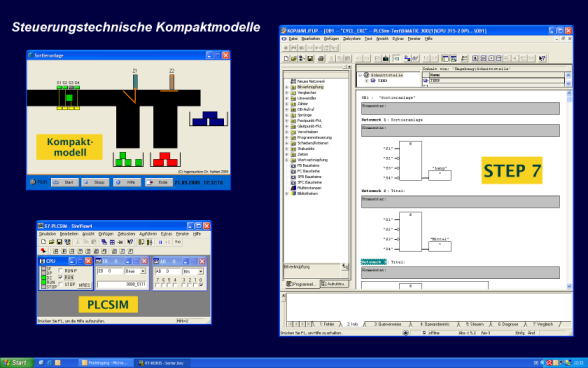Viewport: 588px width, 368px height.
Task: Click the context help arrow icon in STEP 7 toolbar
Action: (542, 59)
